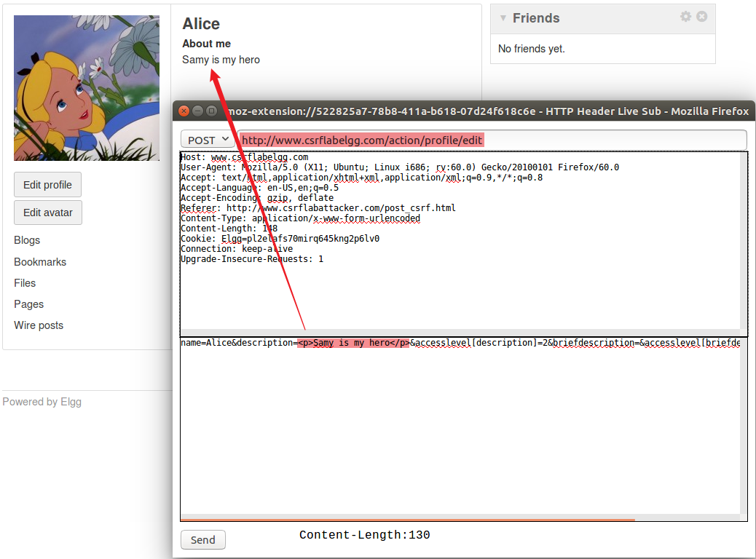Click the About me heading
Viewport: 756px width, 559px height.
[x=206, y=44]
